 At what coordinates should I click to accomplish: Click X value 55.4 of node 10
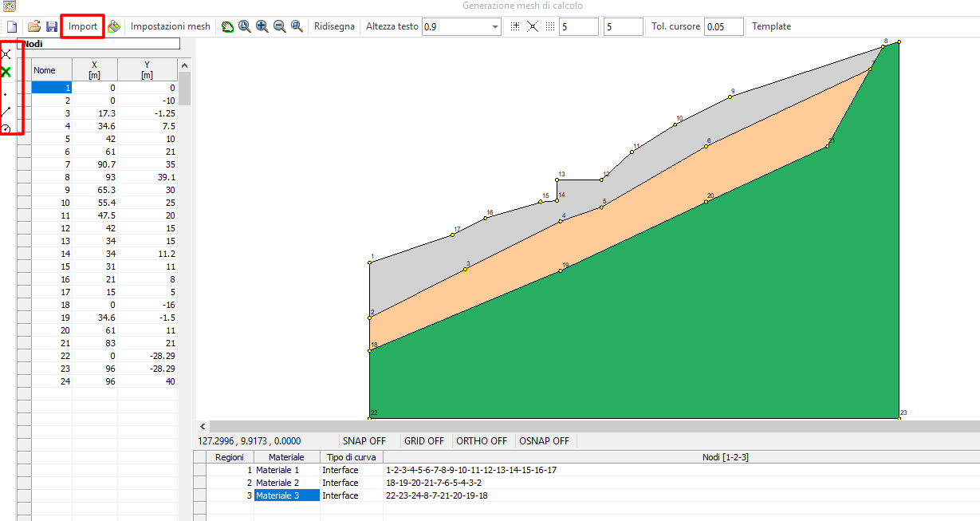pos(94,203)
